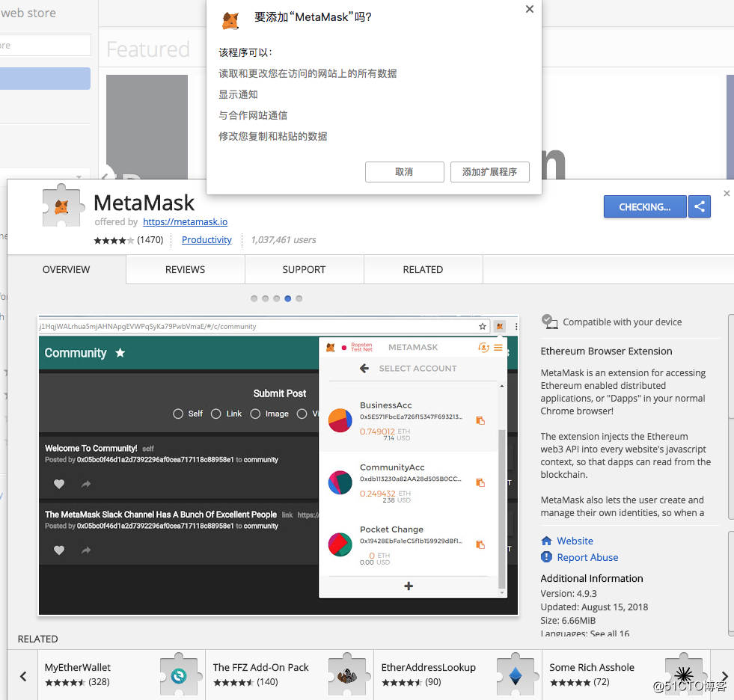734x700 pixels.
Task: Open the Productivity category link
Action: click(207, 239)
